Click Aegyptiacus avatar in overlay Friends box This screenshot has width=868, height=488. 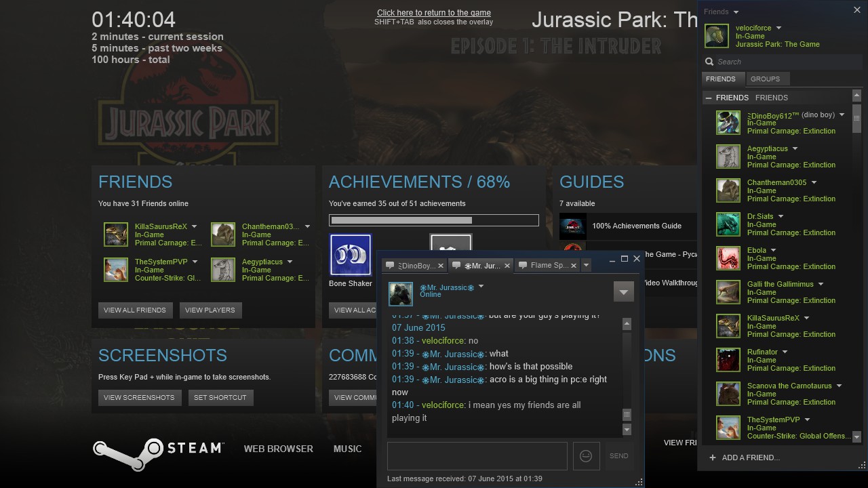pyautogui.click(x=223, y=270)
